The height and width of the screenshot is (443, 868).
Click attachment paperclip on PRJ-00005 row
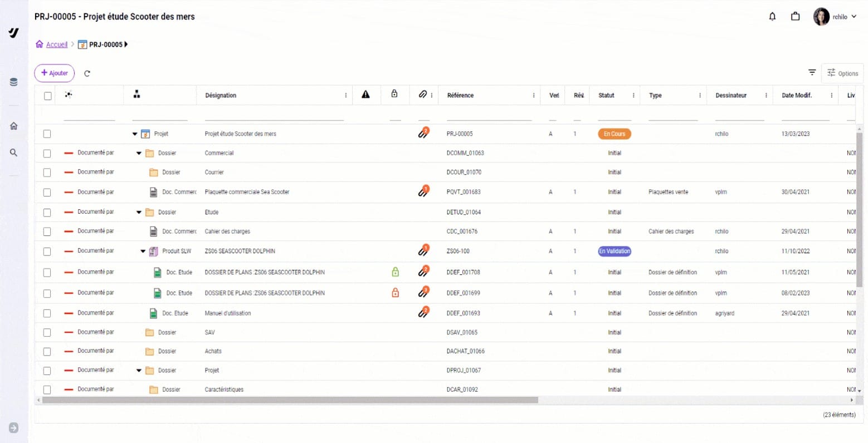pyautogui.click(x=423, y=133)
